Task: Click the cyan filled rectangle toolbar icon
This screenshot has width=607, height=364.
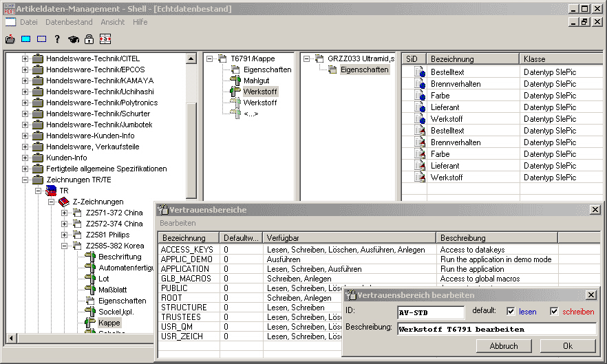Action: click(x=26, y=39)
